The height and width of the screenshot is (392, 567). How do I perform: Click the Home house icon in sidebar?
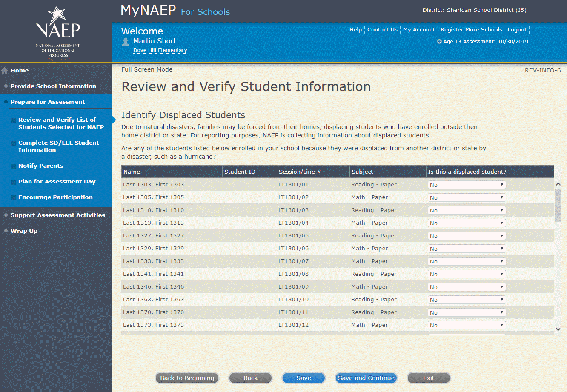[5, 71]
